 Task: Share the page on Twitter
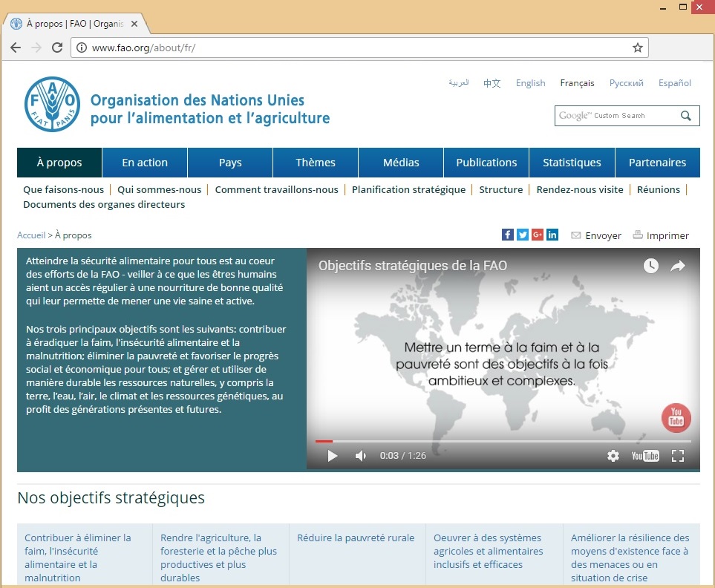[523, 235]
